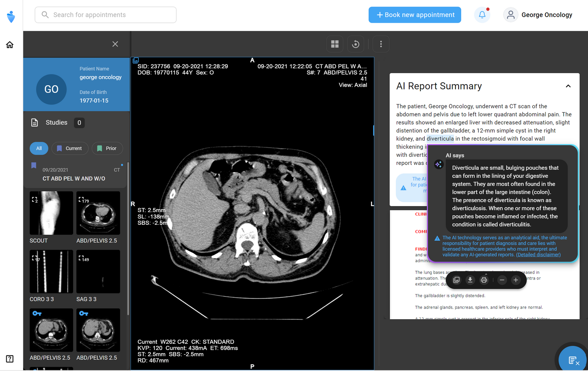Viewport: 588px width, 371px height.
Task: Toggle the Current studies filter
Action: click(x=70, y=148)
